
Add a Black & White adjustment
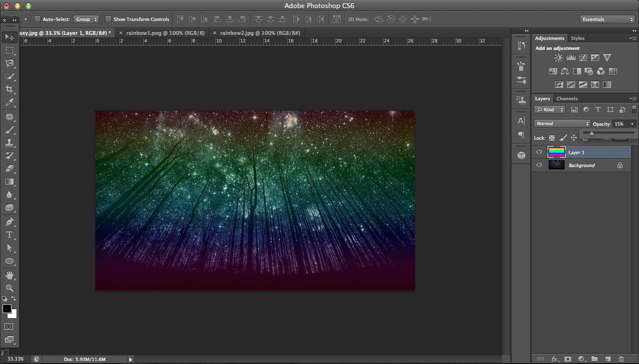(x=577, y=71)
